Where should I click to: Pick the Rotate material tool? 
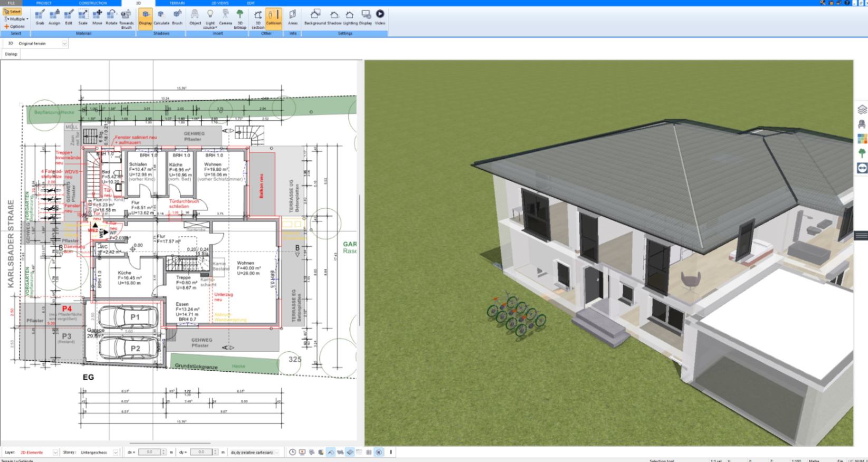(x=111, y=17)
